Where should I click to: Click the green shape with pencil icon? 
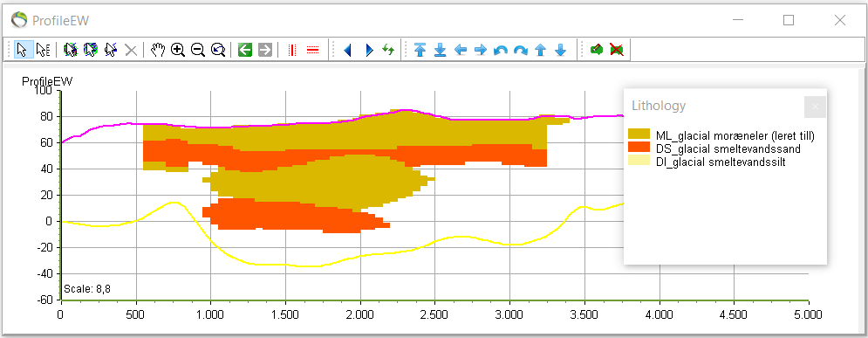(x=596, y=50)
